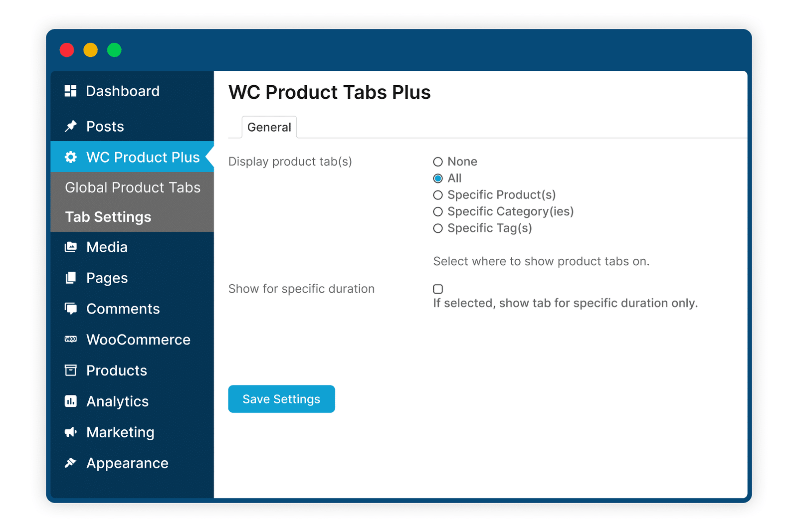Open Global Product Tabs submenu item
This screenshot has width=798, height=532.
[x=132, y=187]
